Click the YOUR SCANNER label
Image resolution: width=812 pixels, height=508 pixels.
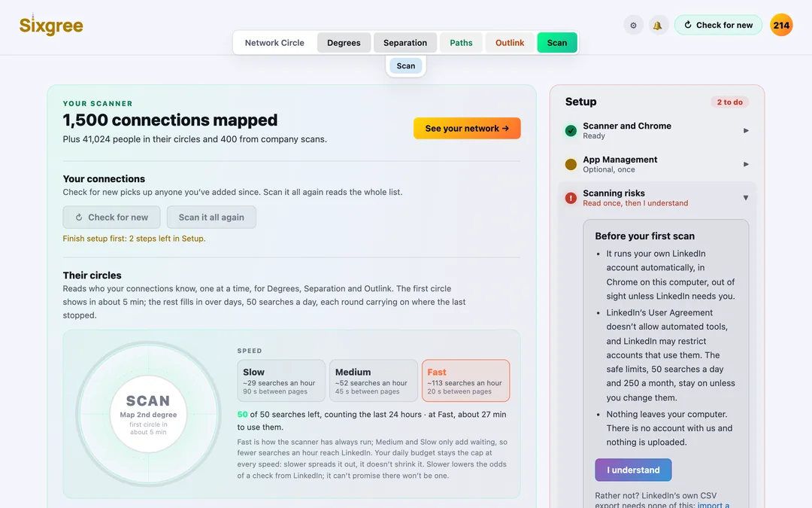click(x=98, y=104)
